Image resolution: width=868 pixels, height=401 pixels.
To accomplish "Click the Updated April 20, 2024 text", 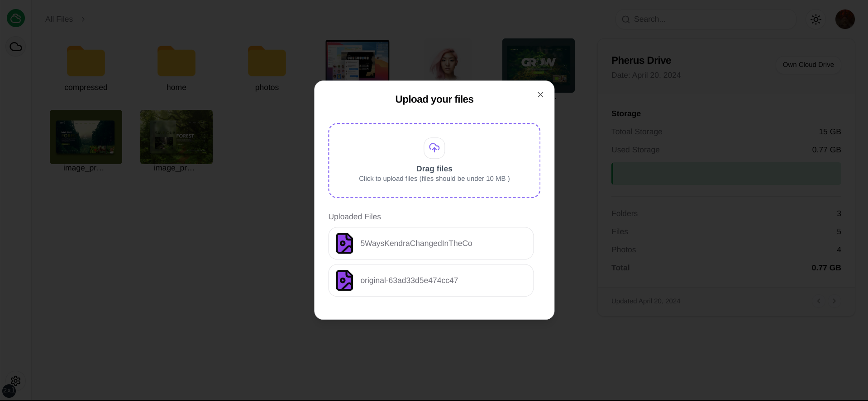I will click(646, 301).
